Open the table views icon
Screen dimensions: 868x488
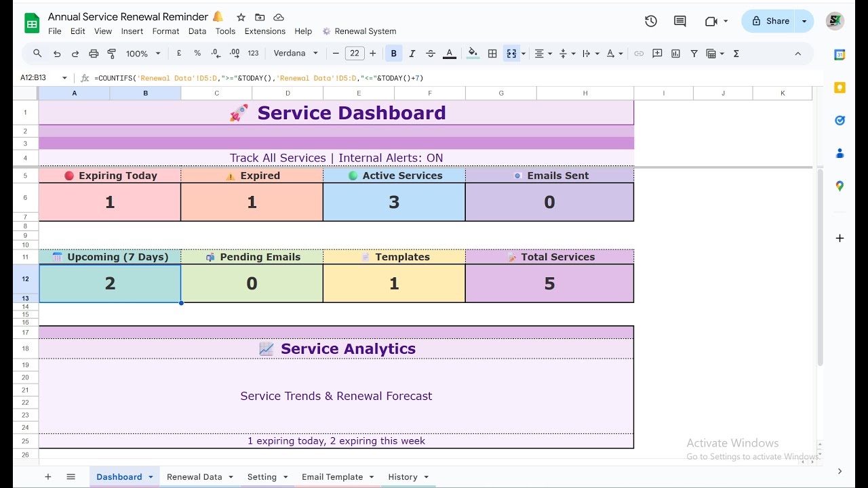tap(714, 54)
